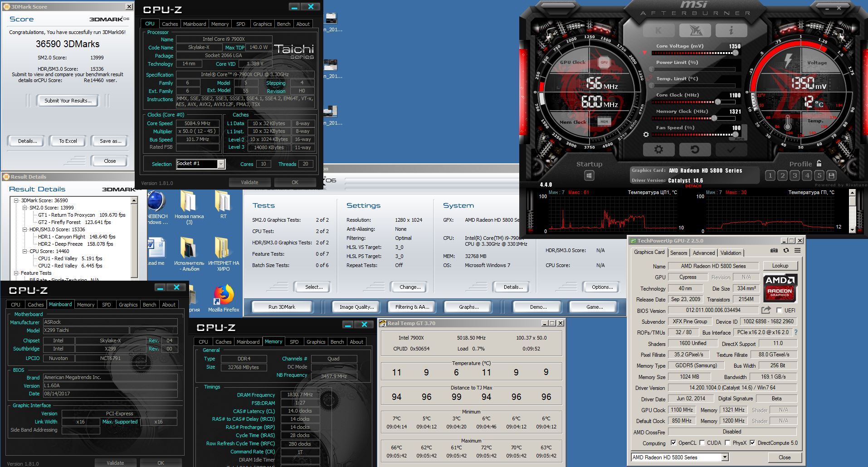Screen dimensions: 868x467
Task: Collapse the SM2.0 Score tree node
Action: coord(25,208)
